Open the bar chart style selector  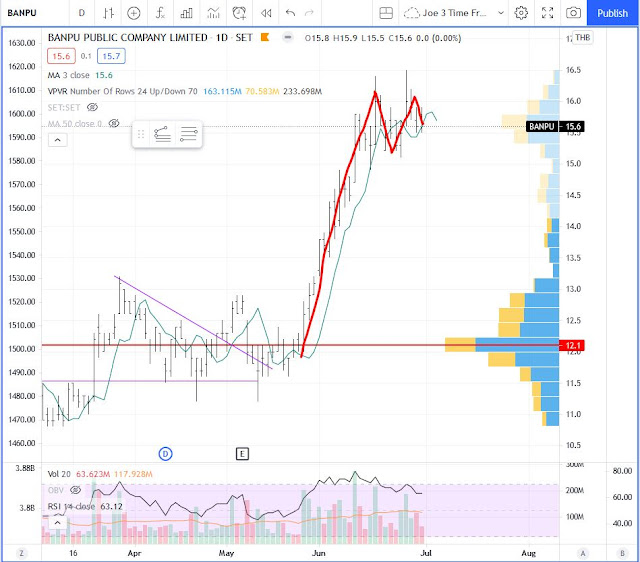tap(108, 13)
